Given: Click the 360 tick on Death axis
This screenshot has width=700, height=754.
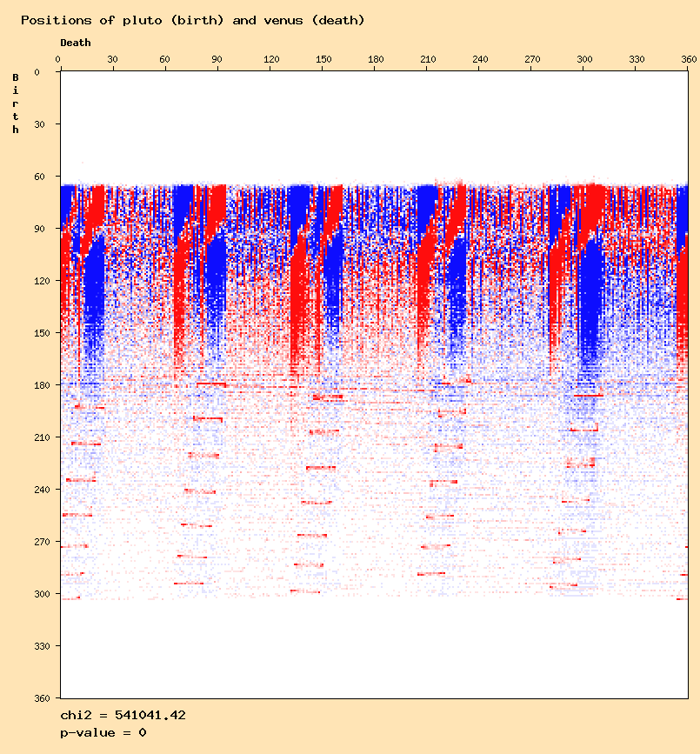Looking at the screenshot, I should pyautogui.click(x=690, y=59).
